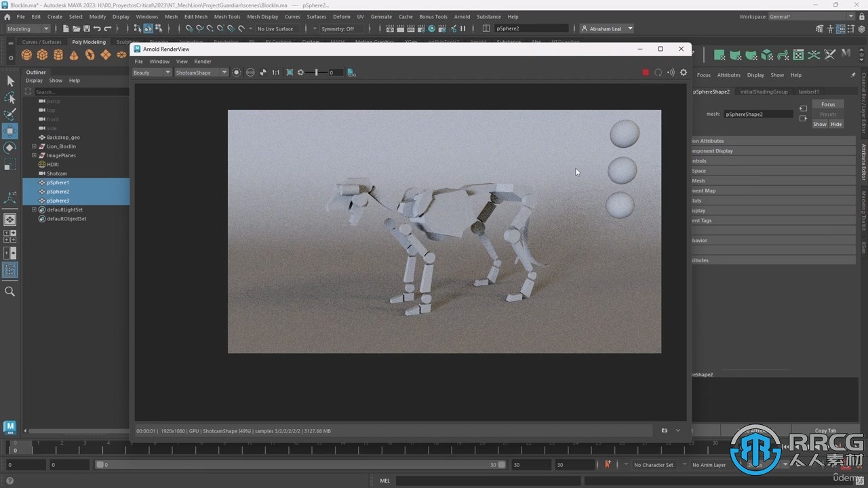Create a polygon cylinder from the shelf
This screenshot has height=488, width=868.
(x=58, y=55)
